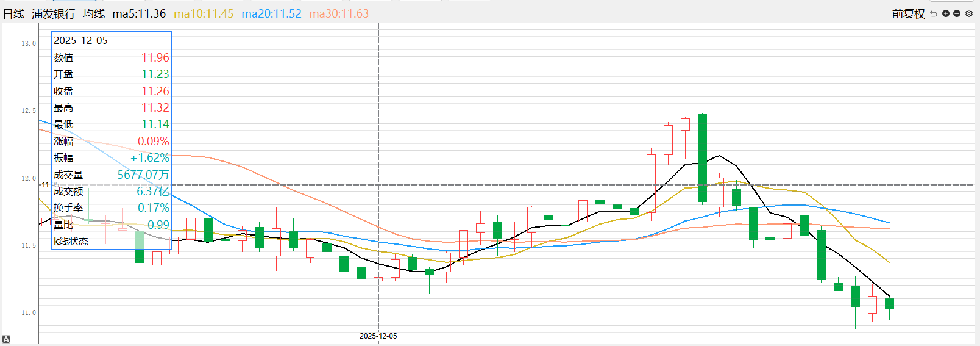
Task: Click the 成交量 value 5677.07万
Action: pyautogui.click(x=144, y=175)
